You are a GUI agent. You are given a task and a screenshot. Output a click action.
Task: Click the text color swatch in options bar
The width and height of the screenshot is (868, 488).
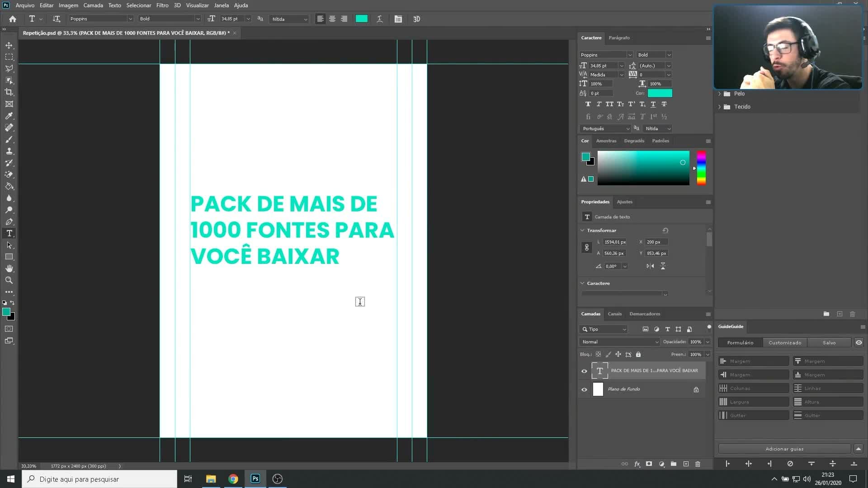coord(362,19)
